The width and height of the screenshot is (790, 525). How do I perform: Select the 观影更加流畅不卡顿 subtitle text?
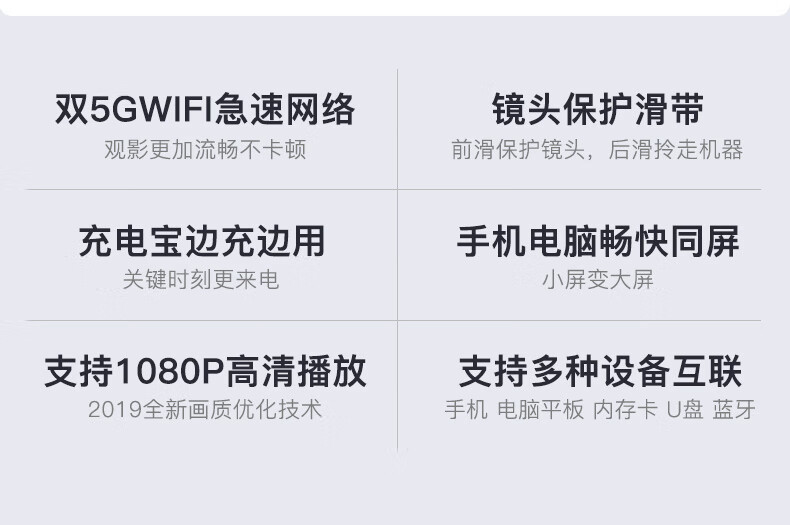tap(205, 150)
